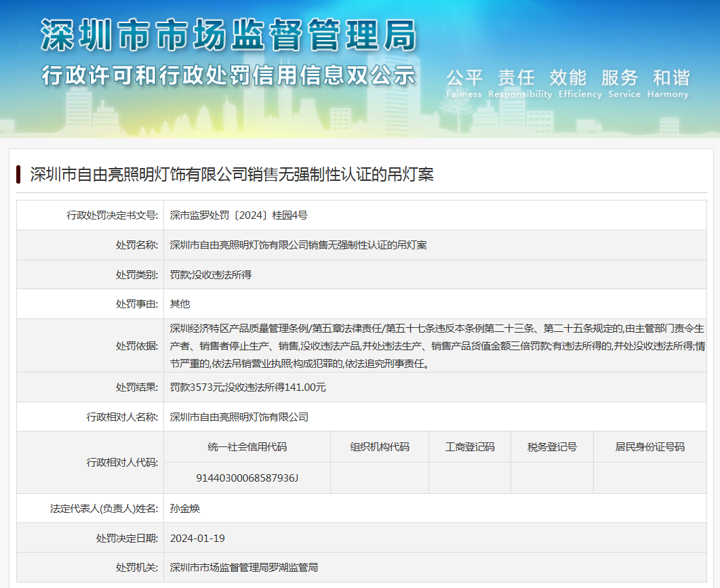Select the document number 深市监罗处罚〔2024〕桂园4号
The height and width of the screenshot is (588, 720).
click(x=239, y=215)
